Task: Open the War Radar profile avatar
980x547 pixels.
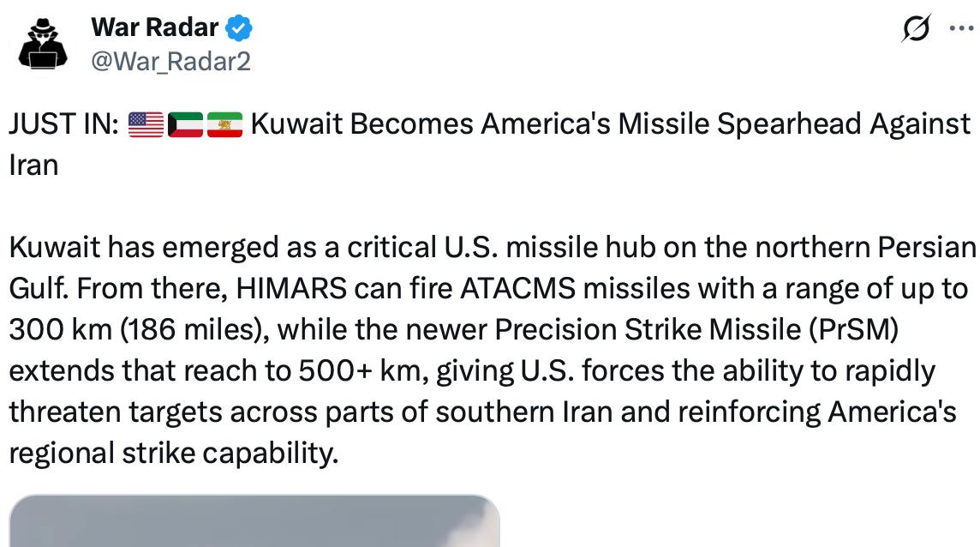Action: (x=43, y=44)
